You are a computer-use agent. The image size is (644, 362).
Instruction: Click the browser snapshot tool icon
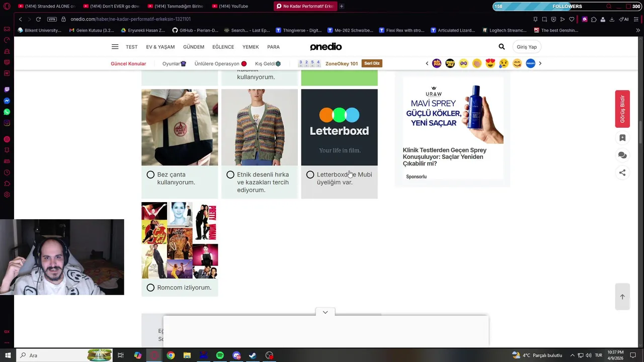544,19
